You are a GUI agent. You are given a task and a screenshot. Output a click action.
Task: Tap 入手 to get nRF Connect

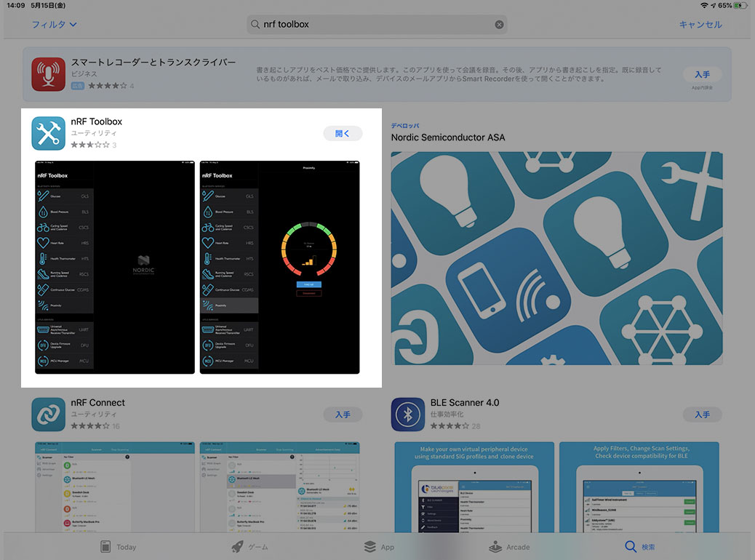coord(343,415)
